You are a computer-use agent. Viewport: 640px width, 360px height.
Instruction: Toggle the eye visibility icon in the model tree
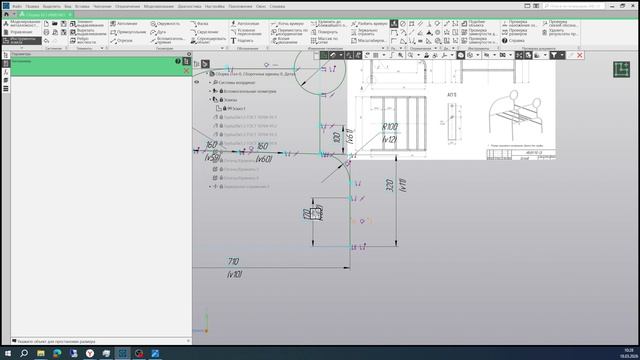pos(197,82)
